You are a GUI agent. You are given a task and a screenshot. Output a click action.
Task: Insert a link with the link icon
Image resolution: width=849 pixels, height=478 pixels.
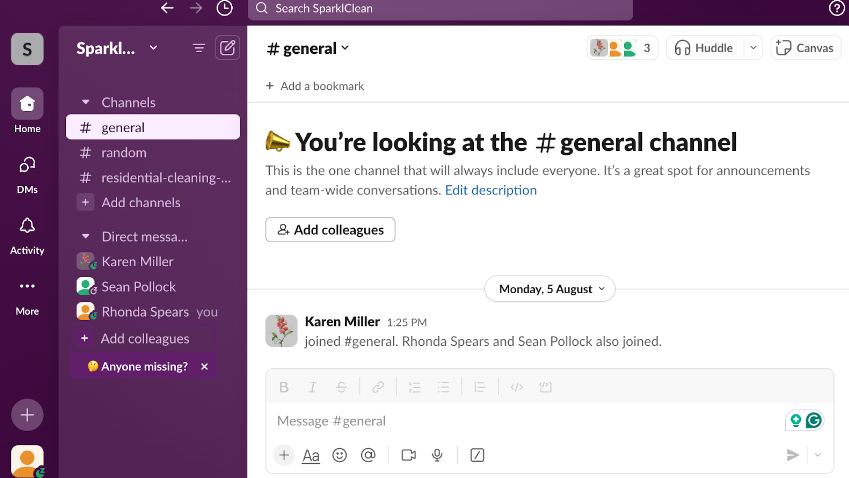pos(378,387)
